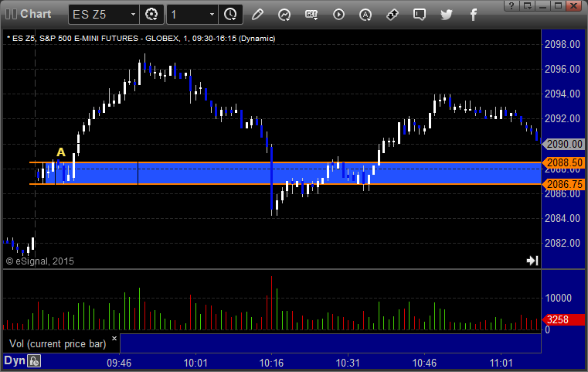588x372 pixels.
Task: Click the 2090.00 current price marker
Action: 563,144
